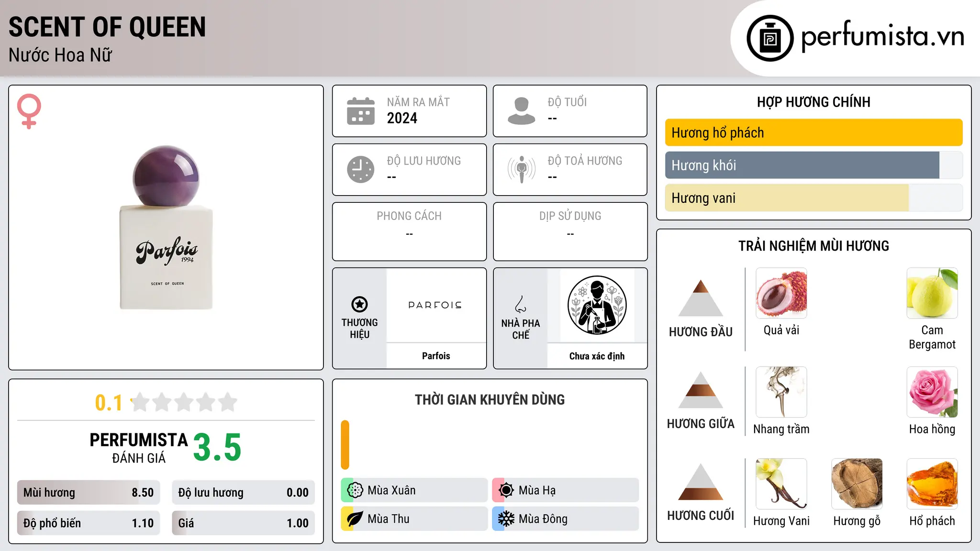980x551 pixels.
Task: Click the Parfois brand logo image
Action: 435,305
